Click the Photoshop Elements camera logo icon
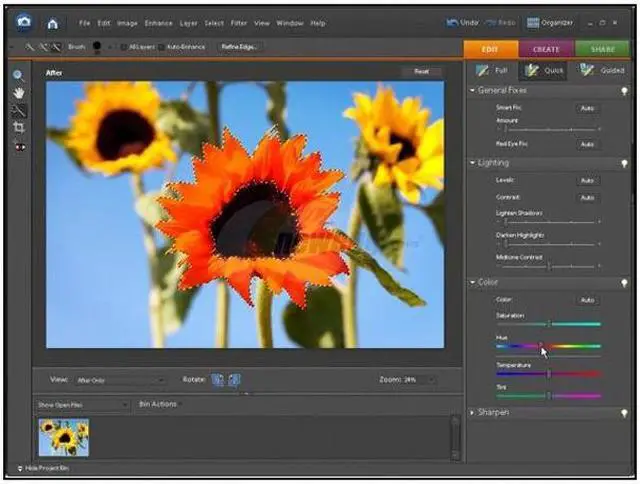Viewport: 640px width, 484px height. 24,22
